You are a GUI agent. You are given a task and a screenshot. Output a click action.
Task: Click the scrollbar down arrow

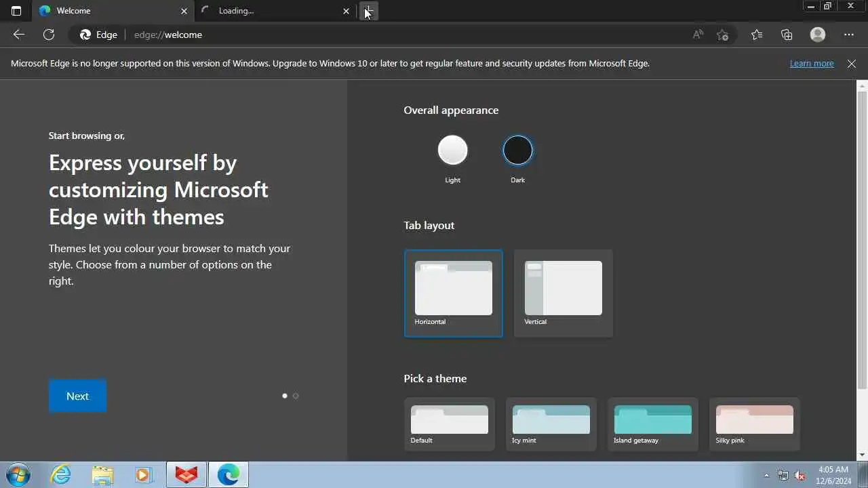(x=862, y=455)
